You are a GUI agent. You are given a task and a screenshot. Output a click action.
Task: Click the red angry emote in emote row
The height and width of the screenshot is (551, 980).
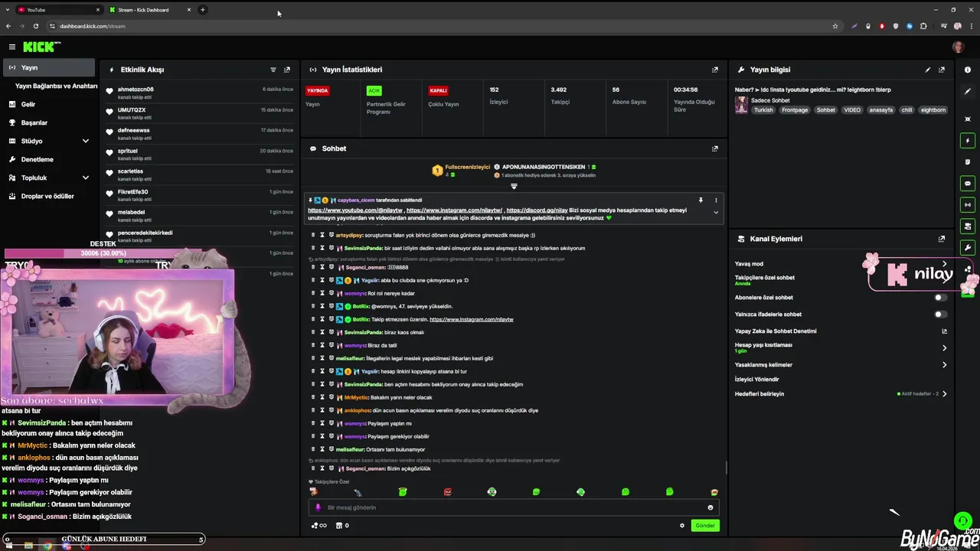pyautogui.click(x=448, y=492)
